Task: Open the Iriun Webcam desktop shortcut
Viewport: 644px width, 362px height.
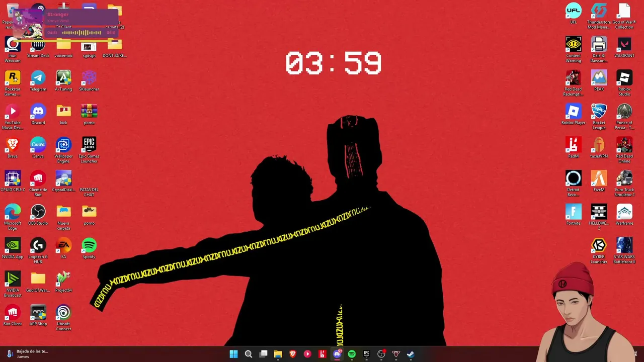Action: point(13,50)
